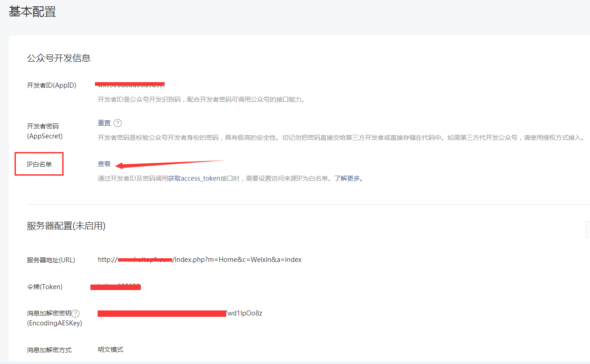
Task: Click the help icon beside 消息加解密密钥
Action: pyautogui.click(x=75, y=314)
